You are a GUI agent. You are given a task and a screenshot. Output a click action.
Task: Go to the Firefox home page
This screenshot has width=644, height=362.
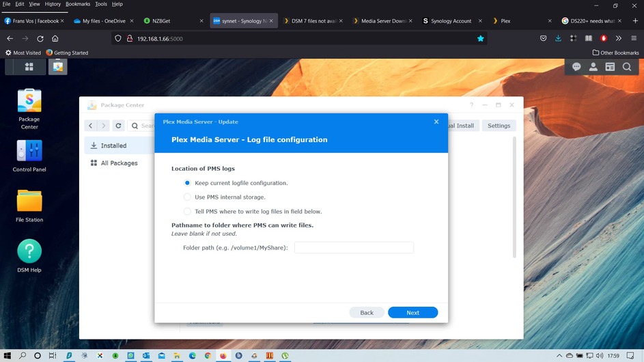click(55, 39)
